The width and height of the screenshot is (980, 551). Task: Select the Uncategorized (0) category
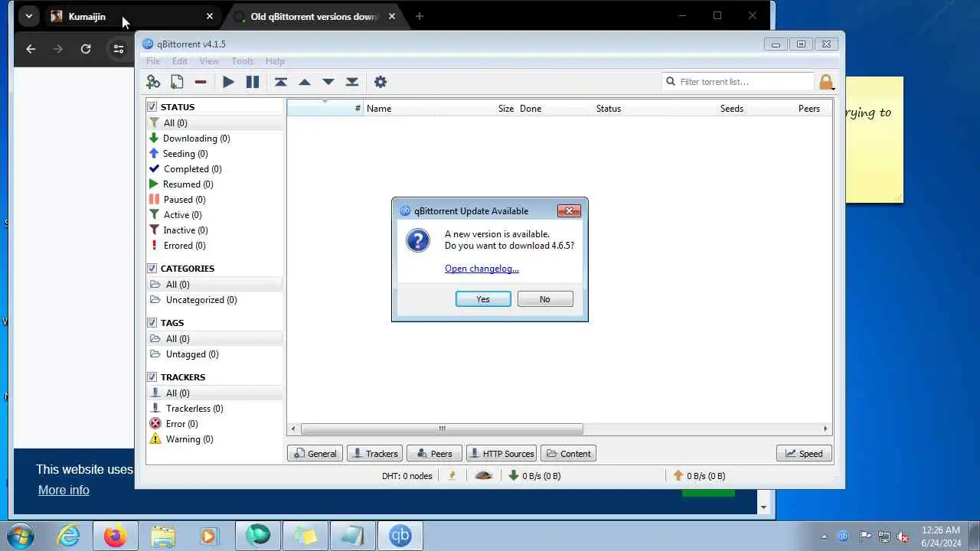click(214, 300)
